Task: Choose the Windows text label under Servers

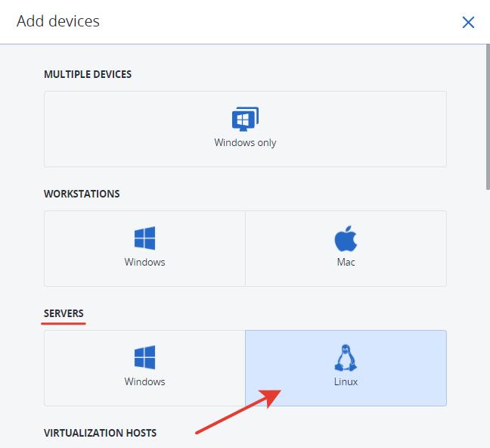Action: [144, 381]
